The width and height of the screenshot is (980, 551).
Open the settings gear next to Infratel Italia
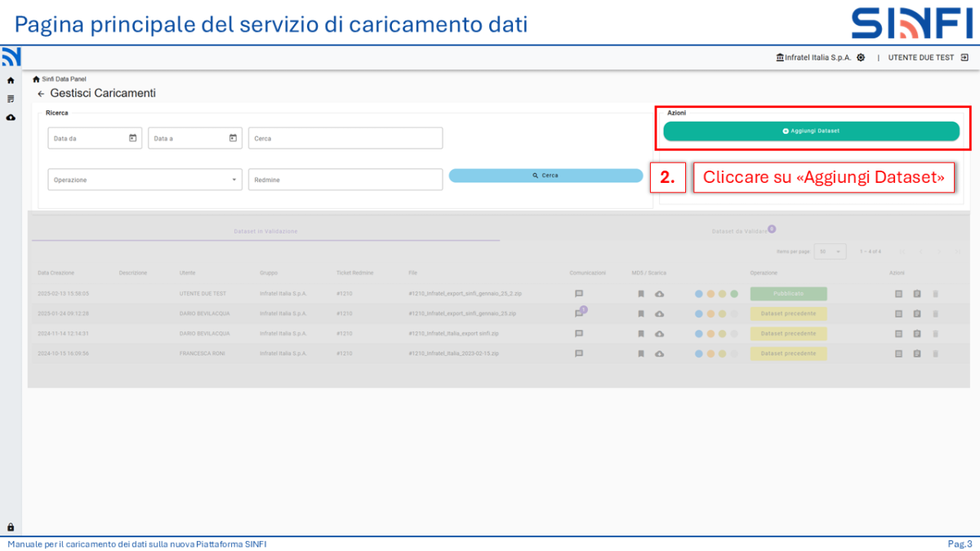click(x=859, y=57)
